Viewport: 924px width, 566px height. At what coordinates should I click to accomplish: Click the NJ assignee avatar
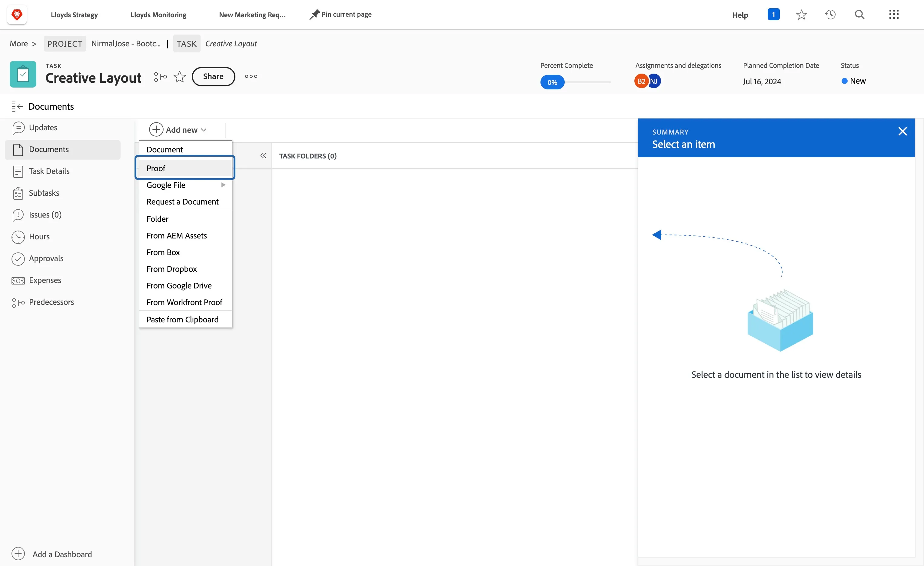click(x=654, y=82)
